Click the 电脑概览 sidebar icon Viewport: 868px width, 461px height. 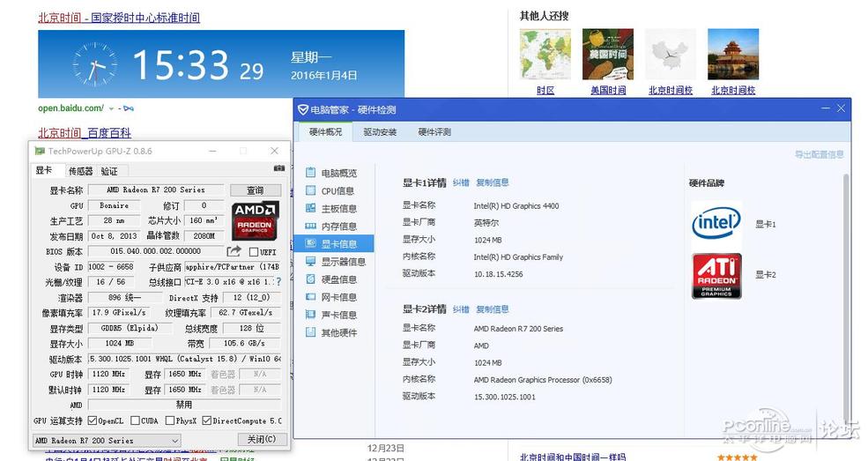coord(310,173)
